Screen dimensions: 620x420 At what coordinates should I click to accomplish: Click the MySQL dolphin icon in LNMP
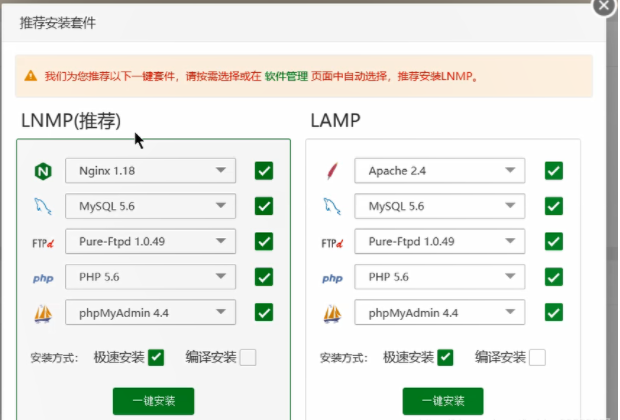[42, 206]
